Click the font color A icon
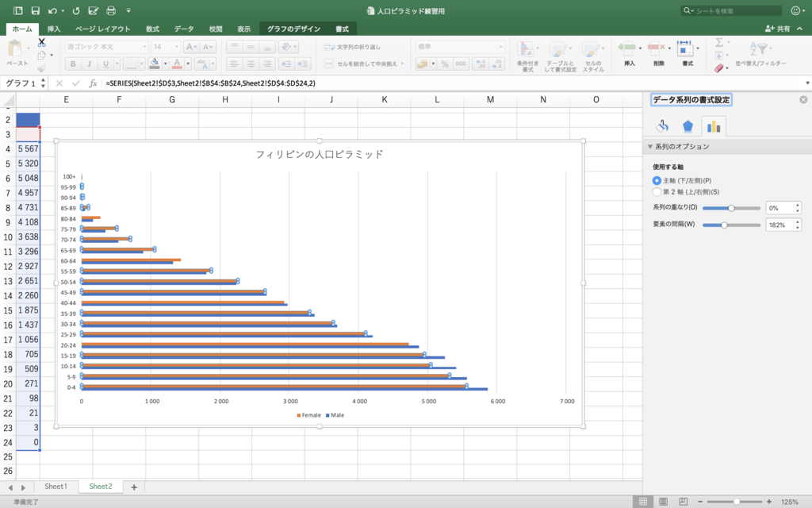Viewport: 812px width, 508px height. pyautogui.click(x=177, y=63)
